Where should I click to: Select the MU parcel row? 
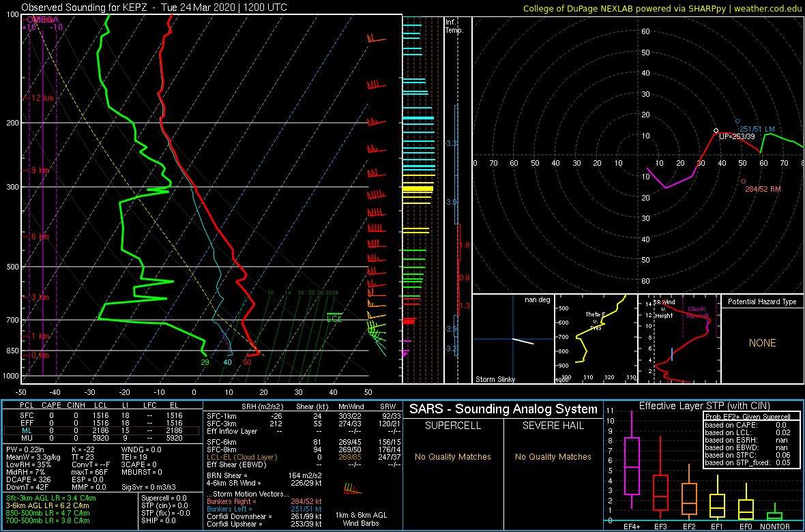101,439
